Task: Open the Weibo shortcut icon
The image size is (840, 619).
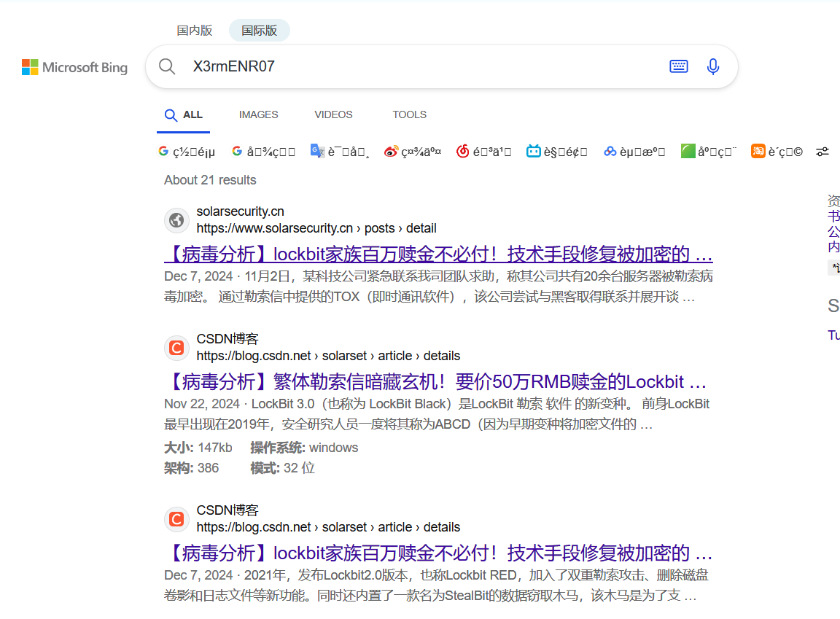Action: (x=391, y=152)
